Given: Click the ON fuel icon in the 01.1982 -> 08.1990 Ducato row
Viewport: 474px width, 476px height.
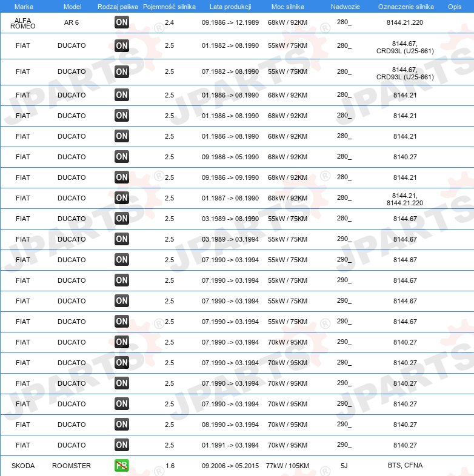Looking at the screenshot, I should tap(122, 45).
